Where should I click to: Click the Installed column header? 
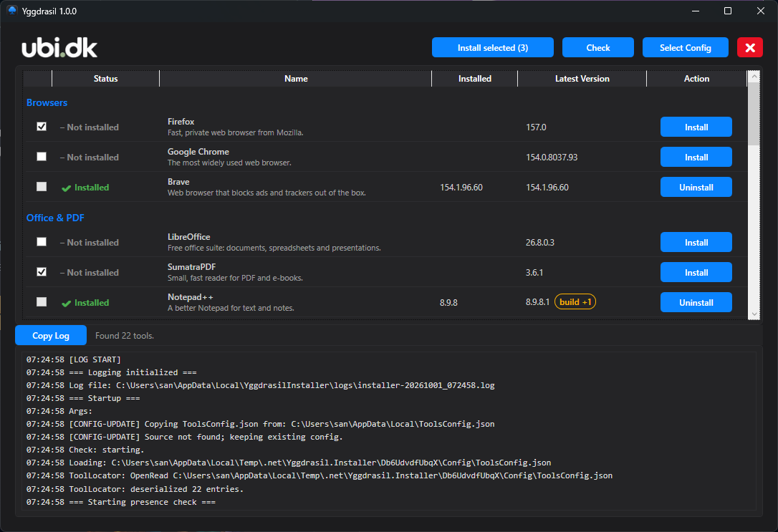click(474, 78)
